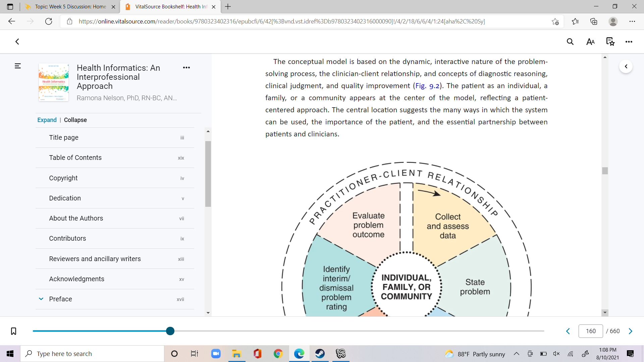Collapse the table of contents hamburger icon
Image resolution: width=644 pixels, height=362 pixels.
[x=18, y=66]
